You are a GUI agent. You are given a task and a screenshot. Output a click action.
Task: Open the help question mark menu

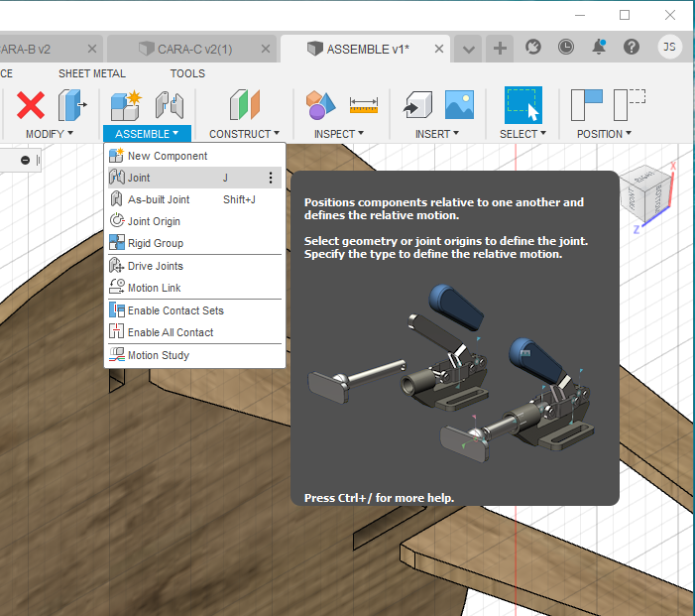click(x=632, y=47)
